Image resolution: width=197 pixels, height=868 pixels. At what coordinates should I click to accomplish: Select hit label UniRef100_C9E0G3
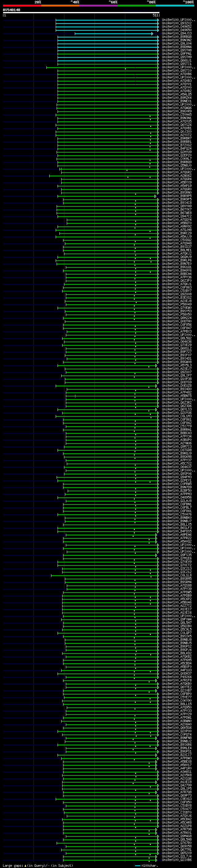click(x=177, y=799)
